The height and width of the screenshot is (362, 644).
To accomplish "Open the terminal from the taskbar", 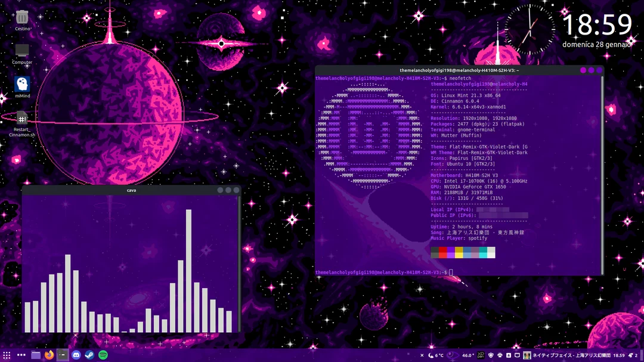I will (62, 355).
